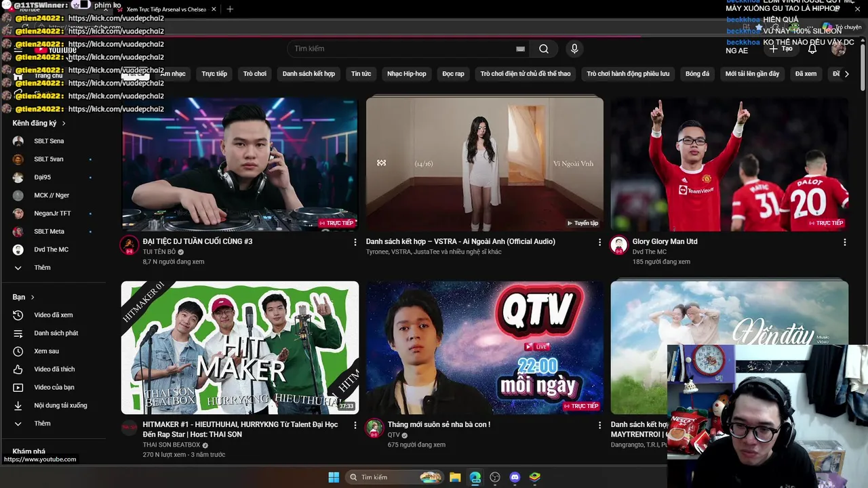Screen dimensions: 868x488
Task: Select the Trực tiếp filter chip
Action: click(214, 74)
